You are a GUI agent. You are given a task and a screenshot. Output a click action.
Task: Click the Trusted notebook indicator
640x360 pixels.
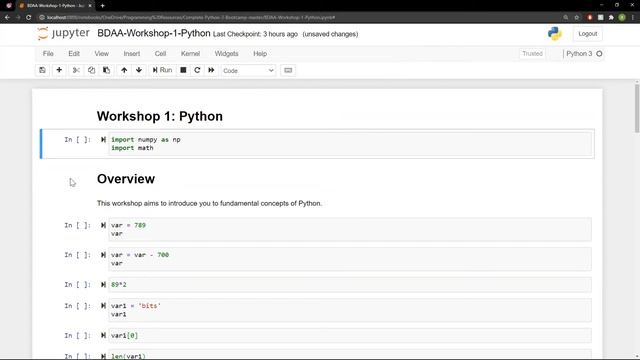click(x=532, y=53)
